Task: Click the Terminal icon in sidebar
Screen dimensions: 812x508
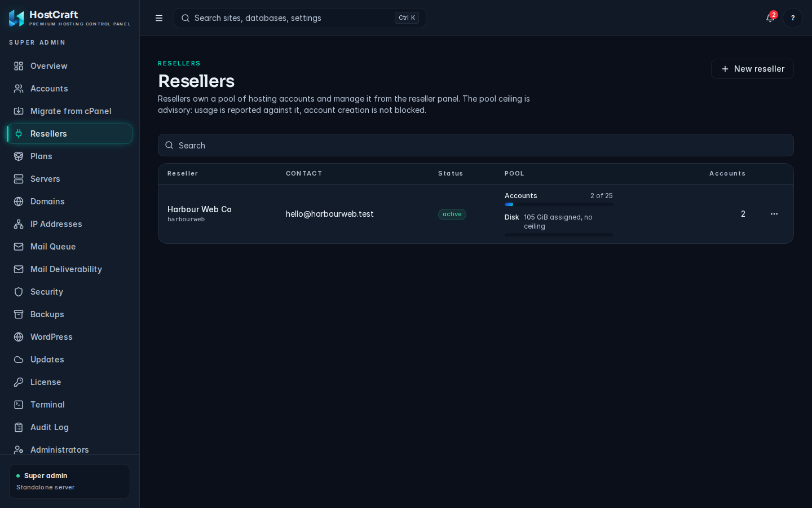Action: coord(19,405)
